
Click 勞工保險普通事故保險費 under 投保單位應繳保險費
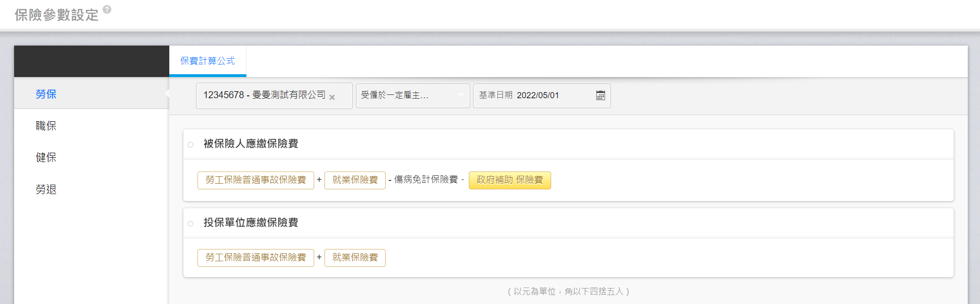coord(255,257)
